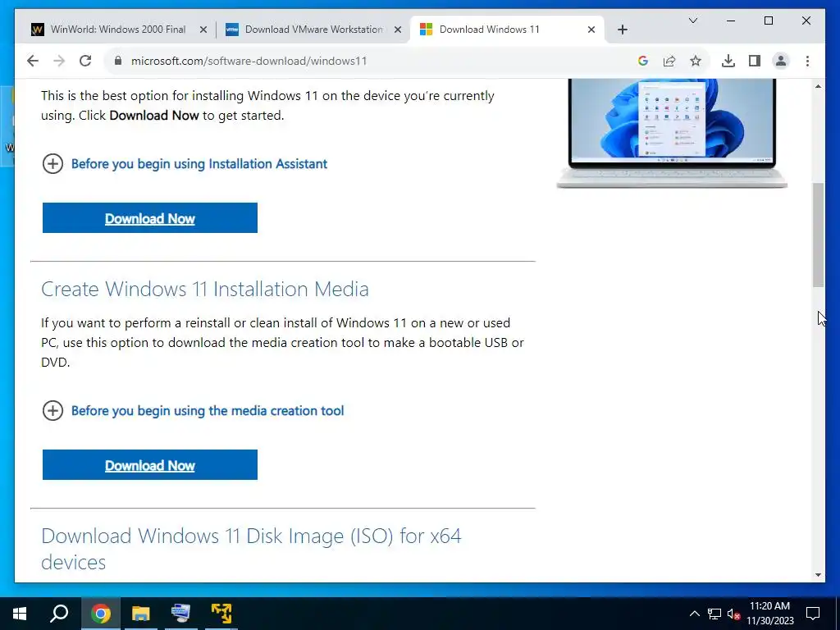Minimize the Chrome window

(731, 21)
